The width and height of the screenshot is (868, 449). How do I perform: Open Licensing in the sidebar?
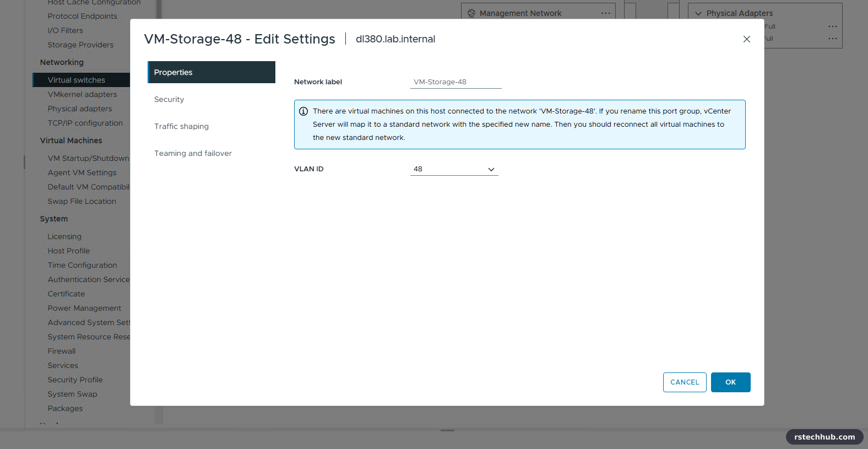click(64, 236)
